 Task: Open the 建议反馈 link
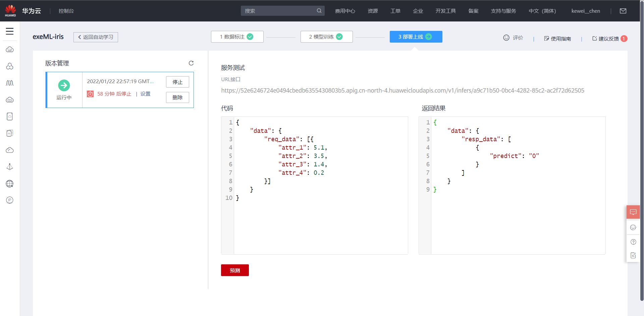pyautogui.click(x=606, y=39)
